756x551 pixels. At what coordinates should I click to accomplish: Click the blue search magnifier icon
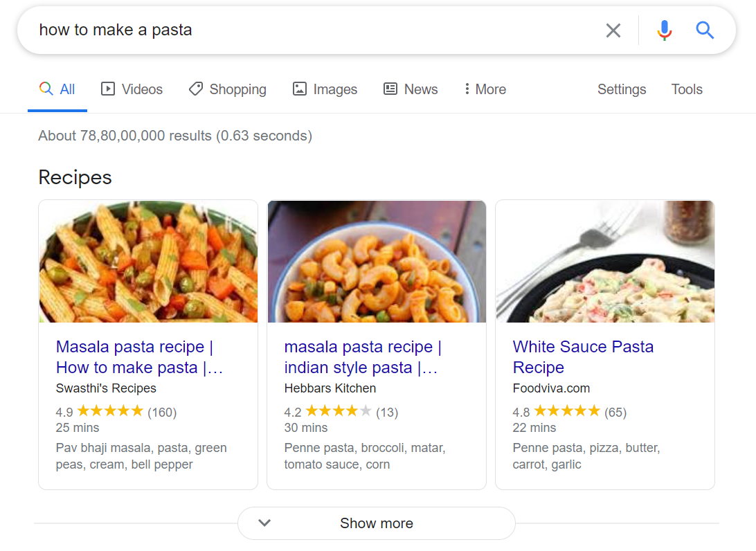click(705, 30)
